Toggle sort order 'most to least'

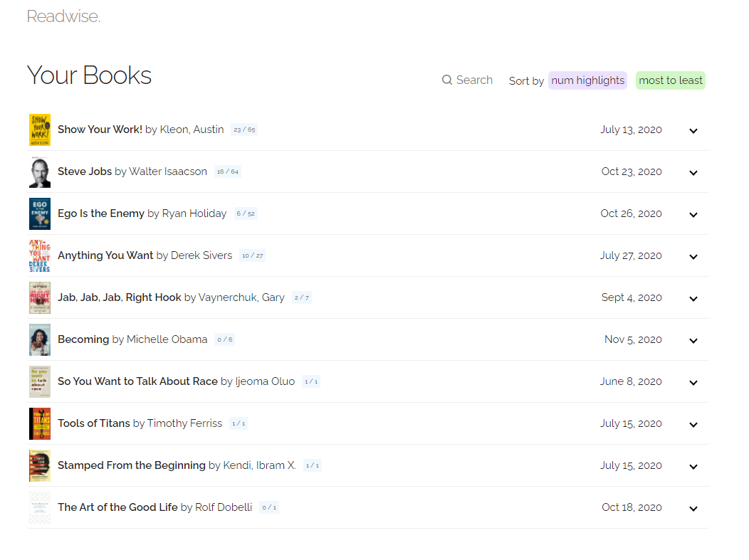click(x=670, y=80)
